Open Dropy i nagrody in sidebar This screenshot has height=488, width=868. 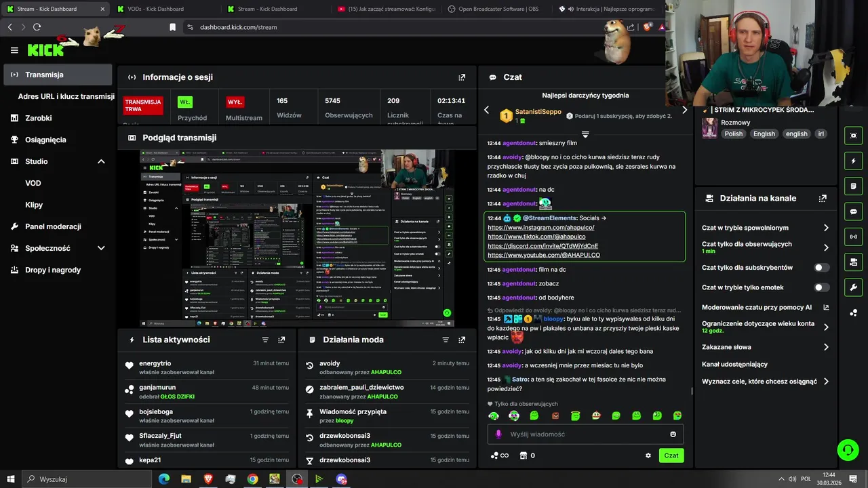[x=53, y=270]
